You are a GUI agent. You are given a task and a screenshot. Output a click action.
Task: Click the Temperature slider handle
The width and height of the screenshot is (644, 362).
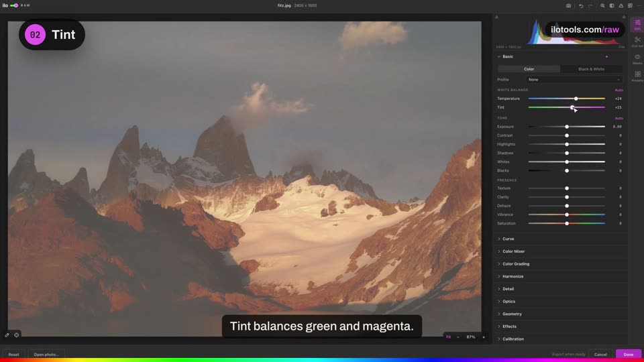pos(576,99)
